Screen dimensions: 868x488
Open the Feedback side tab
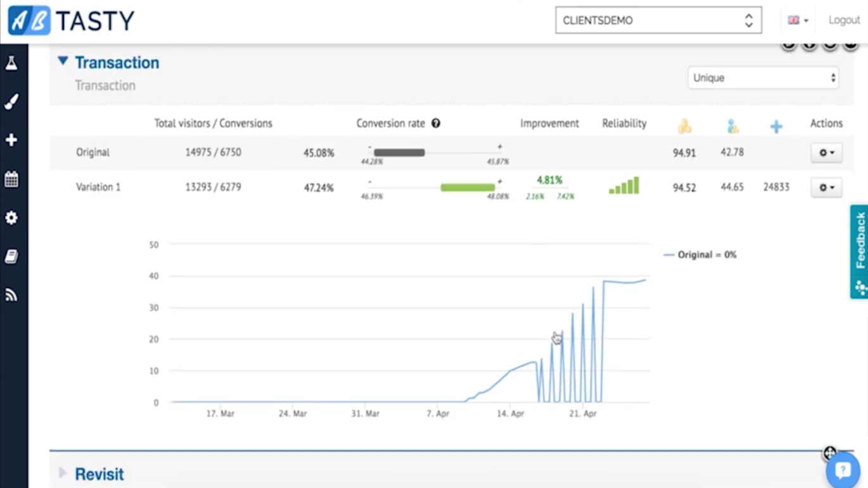click(859, 251)
